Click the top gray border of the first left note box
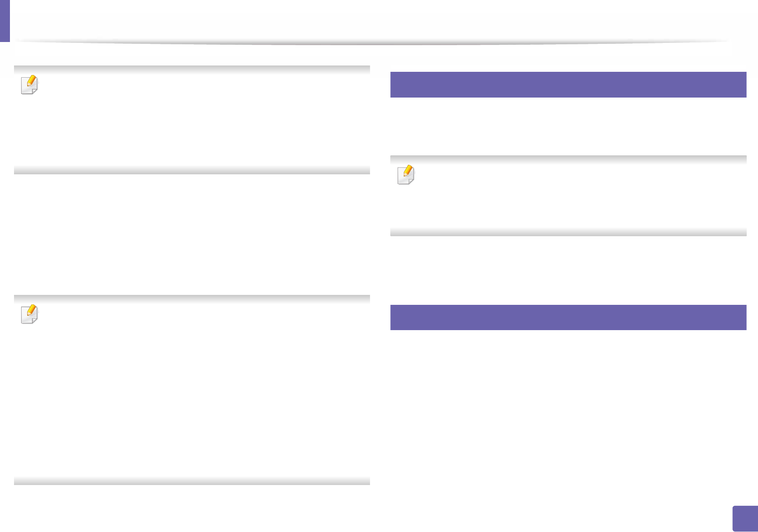Image resolution: width=758 pixels, height=532 pixels. pos(192,69)
